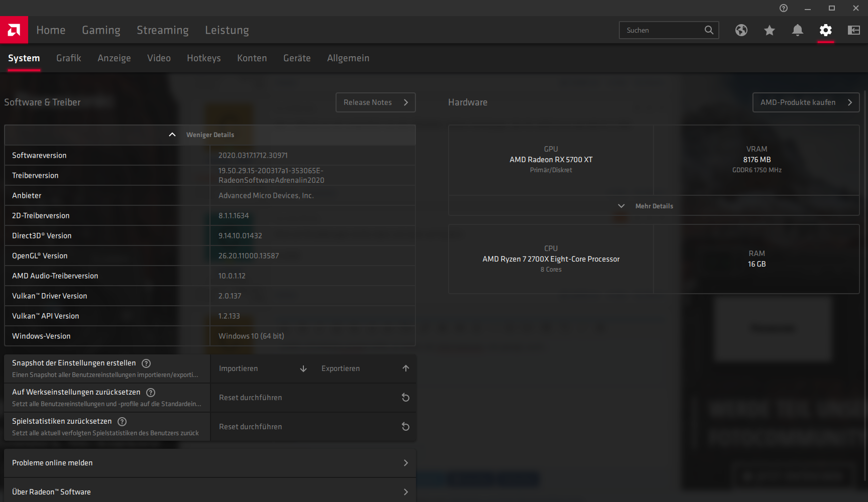The width and height of the screenshot is (868, 502).
Task: Click AMD-Produkte kaufen button
Action: coord(806,102)
